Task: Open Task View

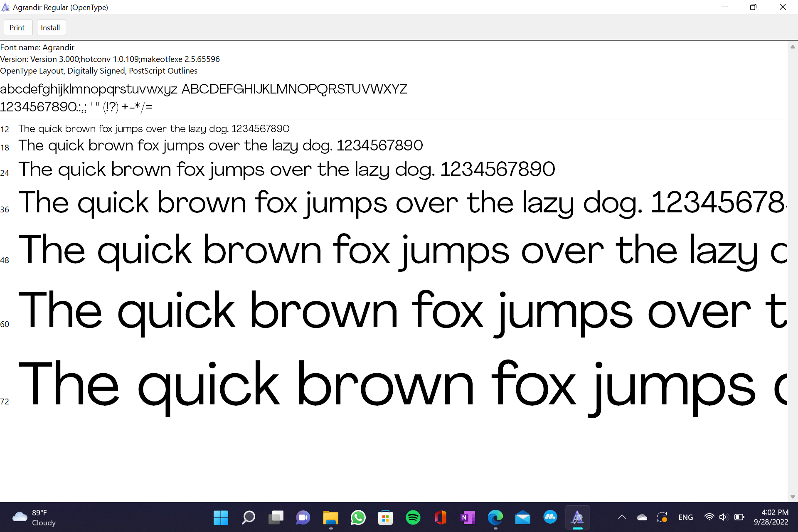Action: 276,517
